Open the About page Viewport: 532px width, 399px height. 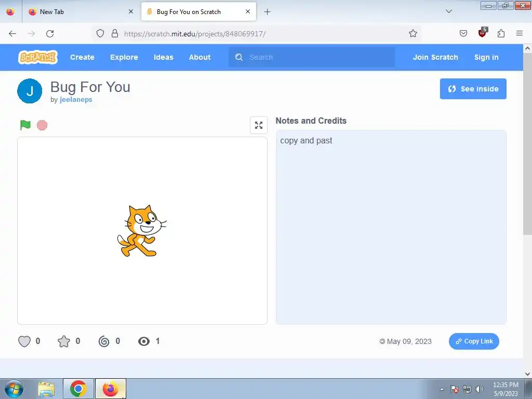click(x=200, y=57)
